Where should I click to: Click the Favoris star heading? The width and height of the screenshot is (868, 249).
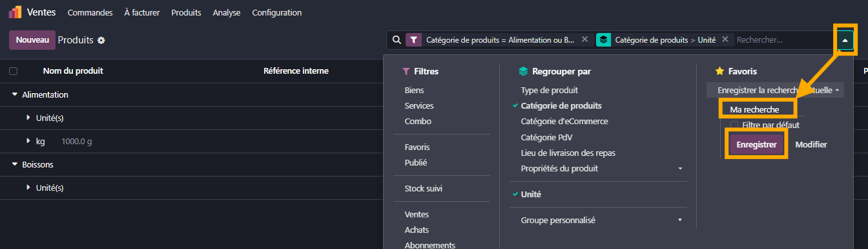click(x=736, y=72)
